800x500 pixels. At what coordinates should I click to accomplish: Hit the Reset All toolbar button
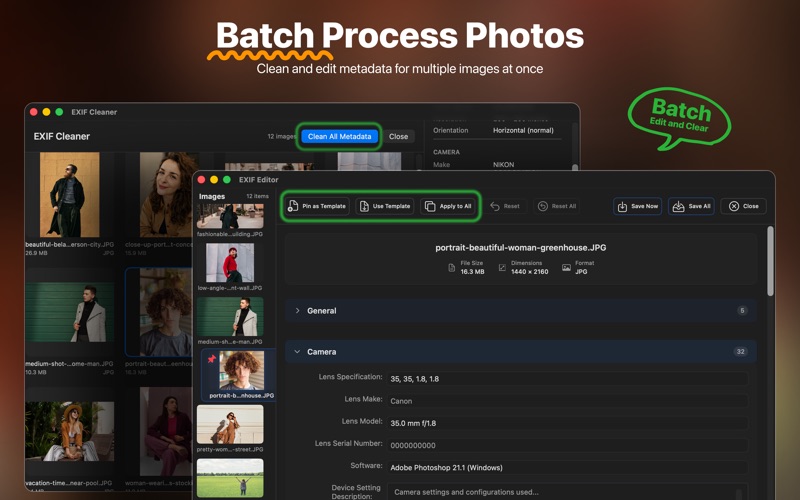pos(556,206)
